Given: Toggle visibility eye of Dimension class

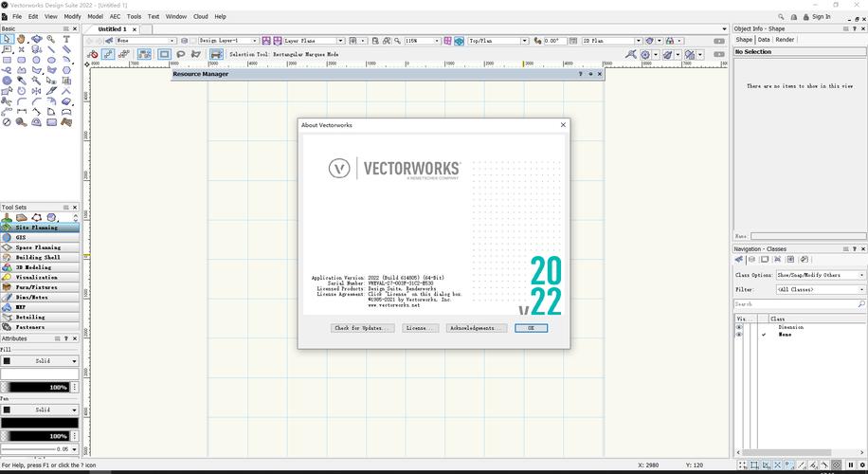Looking at the screenshot, I should click(x=738, y=327).
